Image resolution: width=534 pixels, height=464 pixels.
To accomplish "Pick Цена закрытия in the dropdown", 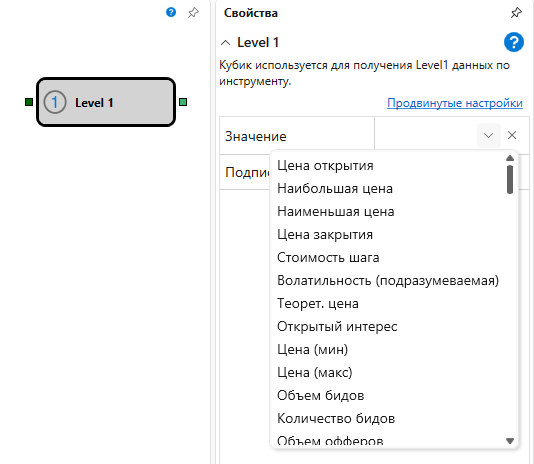I will click(325, 234).
